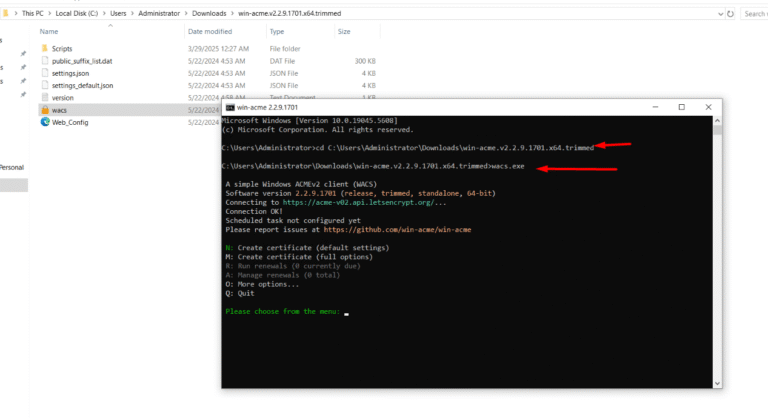Go to Local Disk (C:) breadcrumb
This screenshot has width=768, height=418.
[x=77, y=13]
